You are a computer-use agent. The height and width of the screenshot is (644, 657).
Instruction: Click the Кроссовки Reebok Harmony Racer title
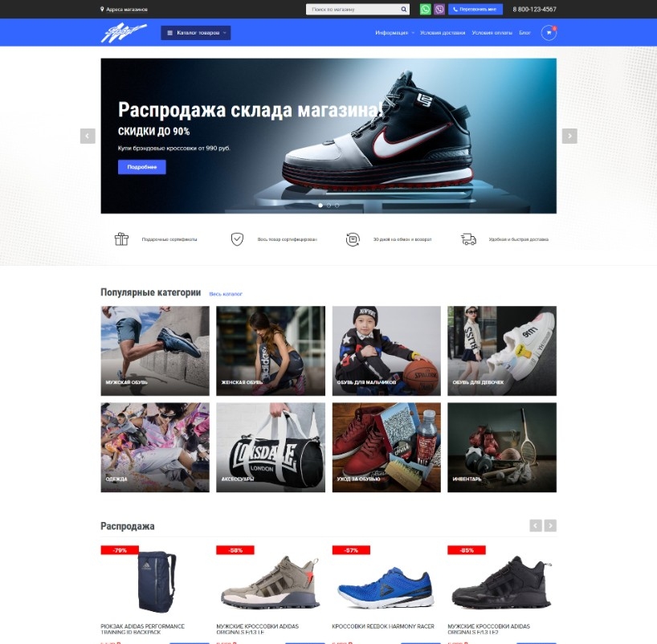[383, 626]
